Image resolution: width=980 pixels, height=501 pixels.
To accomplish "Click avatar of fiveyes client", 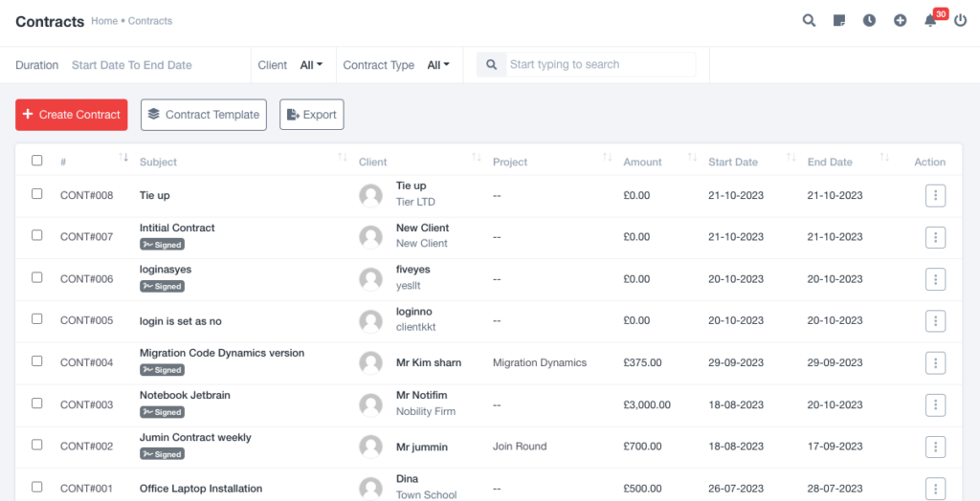I will click(370, 279).
